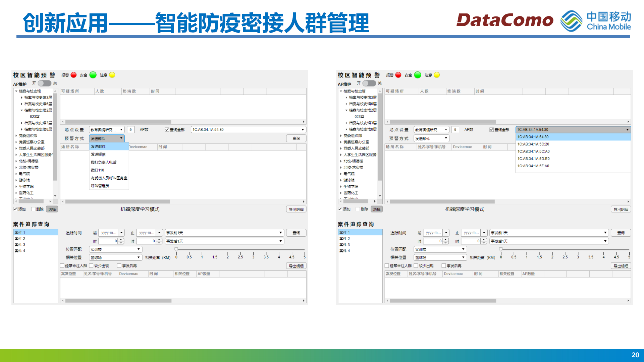Click the distance slider handle in left screenshot
Viewport: 644px width, 362px height.
(176, 249)
